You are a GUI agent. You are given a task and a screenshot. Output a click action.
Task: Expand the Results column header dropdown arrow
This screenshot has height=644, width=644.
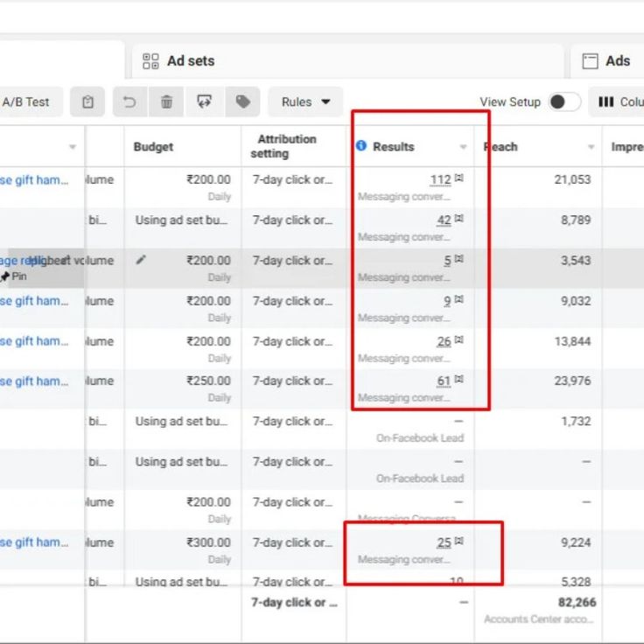[464, 147]
